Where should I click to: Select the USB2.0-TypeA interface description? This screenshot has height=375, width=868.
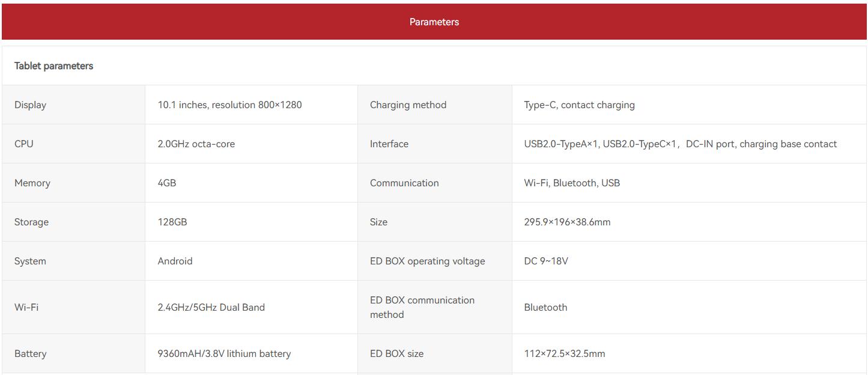pyautogui.click(x=680, y=144)
